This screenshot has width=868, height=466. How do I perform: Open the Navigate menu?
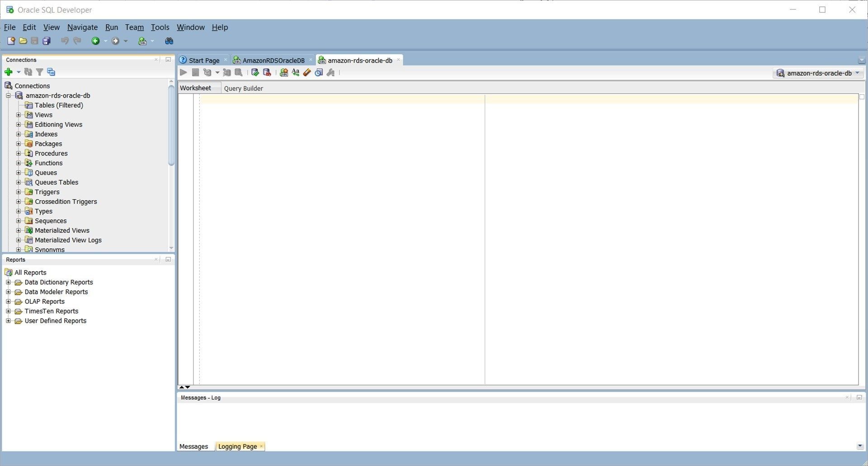click(82, 27)
